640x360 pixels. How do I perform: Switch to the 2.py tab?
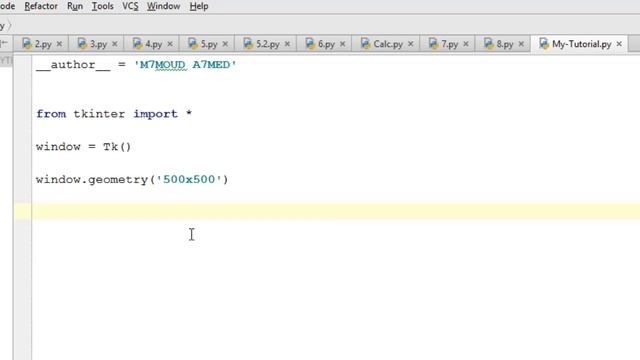point(43,44)
